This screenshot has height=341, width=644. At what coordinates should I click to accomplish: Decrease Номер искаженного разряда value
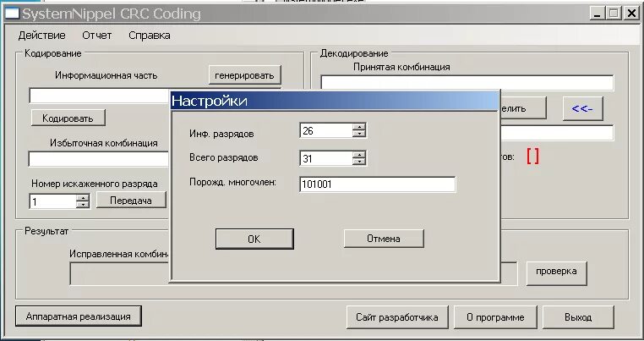pyautogui.click(x=83, y=205)
